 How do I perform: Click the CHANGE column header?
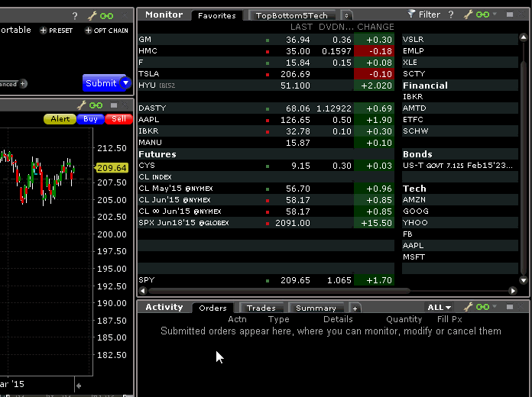(x=375, y=27)
